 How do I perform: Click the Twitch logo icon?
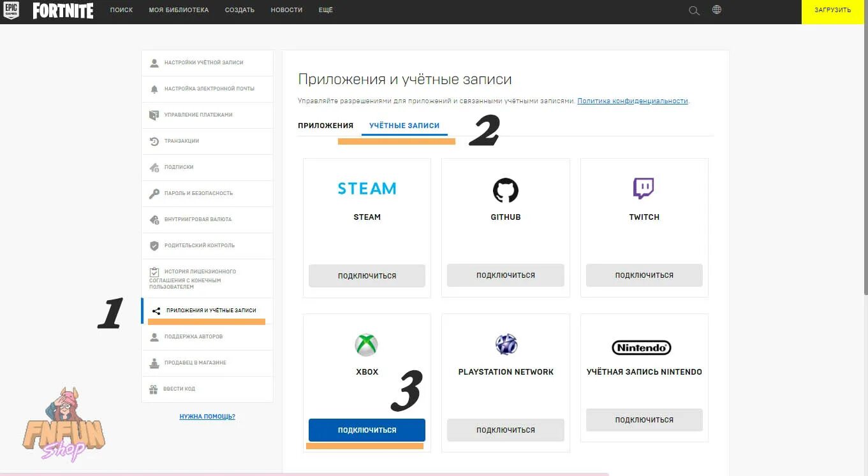tap(644, 189)
